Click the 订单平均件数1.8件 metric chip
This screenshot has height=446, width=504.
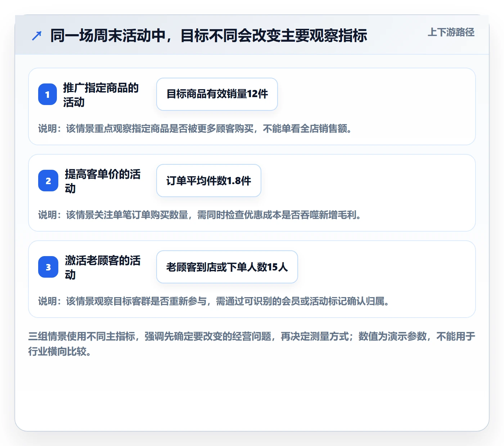click(209, 181)
